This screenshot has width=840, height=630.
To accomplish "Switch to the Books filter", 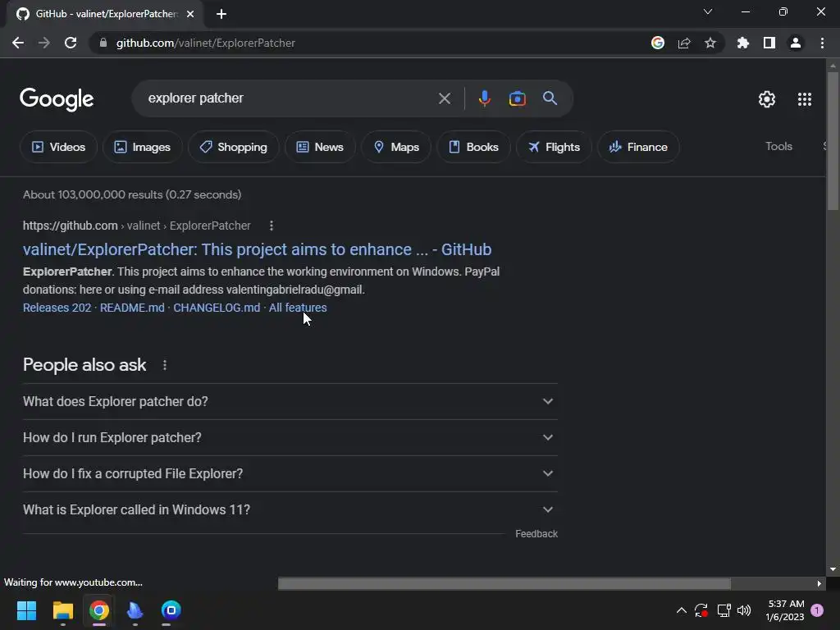I will [473, 147].
